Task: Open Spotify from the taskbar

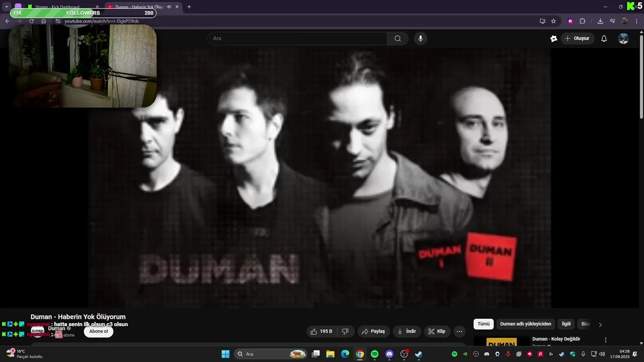Action: [374, 354]
